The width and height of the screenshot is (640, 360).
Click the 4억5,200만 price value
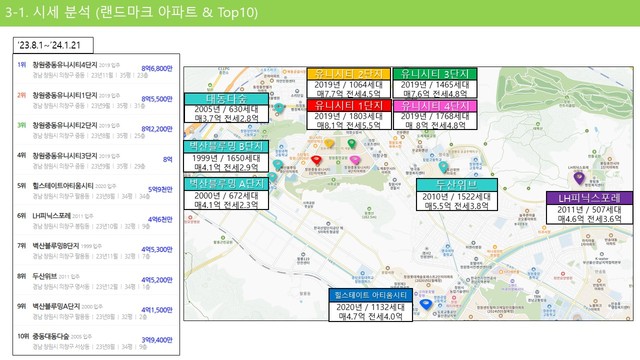(x=157, y=280)
